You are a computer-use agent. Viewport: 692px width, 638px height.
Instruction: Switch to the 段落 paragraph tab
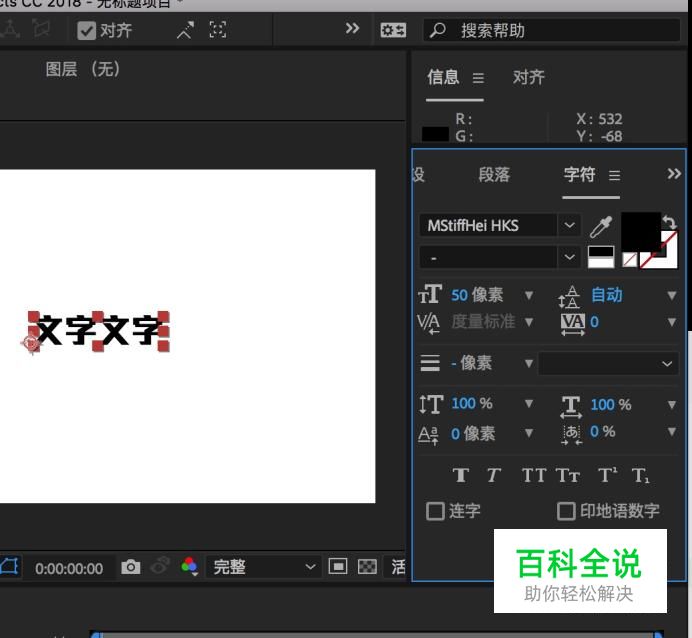tap(494, 174)
